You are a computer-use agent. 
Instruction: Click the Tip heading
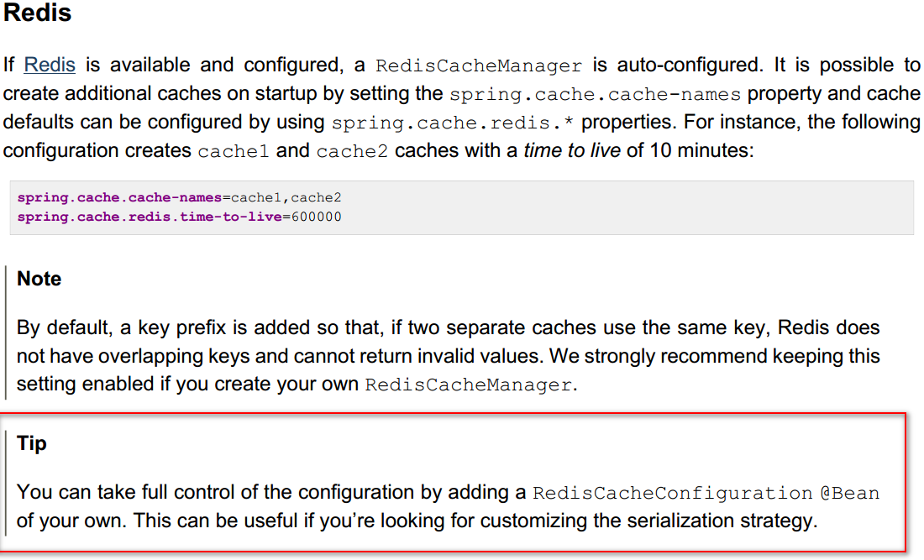coord(32,443)
